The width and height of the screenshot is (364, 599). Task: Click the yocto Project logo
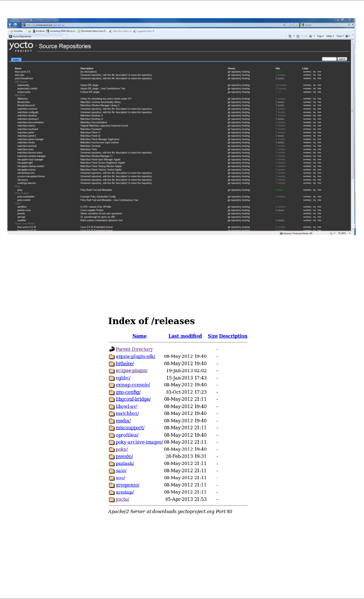(x=21, y=46)
